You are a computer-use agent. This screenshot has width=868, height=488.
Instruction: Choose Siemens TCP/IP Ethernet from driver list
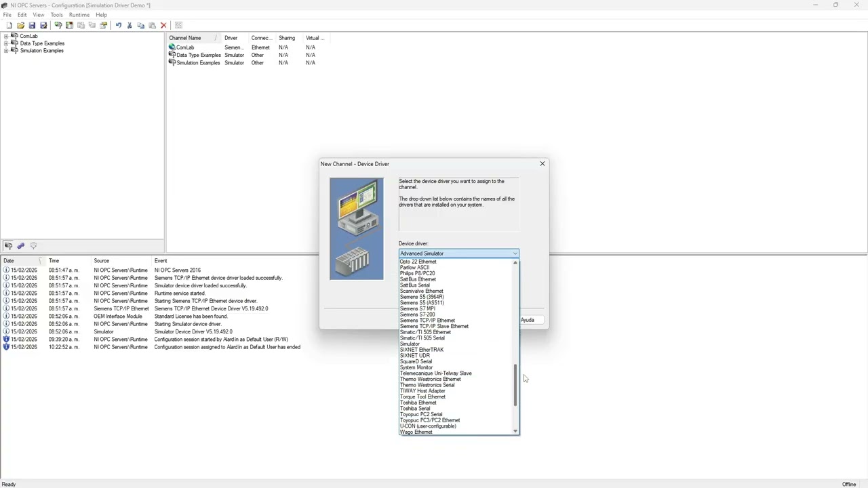click(427, 321)
